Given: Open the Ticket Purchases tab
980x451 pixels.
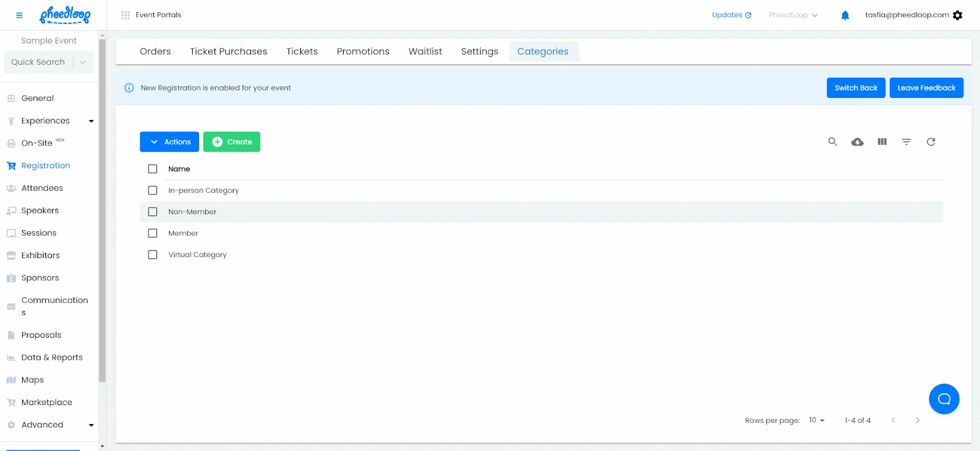Looking at the screenshot, I should (x=228, y=51).
